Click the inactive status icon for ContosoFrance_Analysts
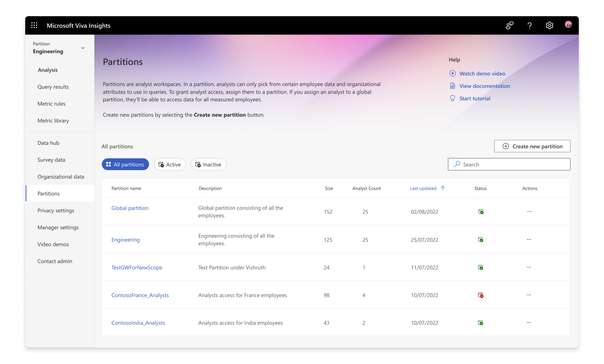Image resolution: width=604 pixels, height=364 pixels. pyautogui.click(x=481, y=295)
